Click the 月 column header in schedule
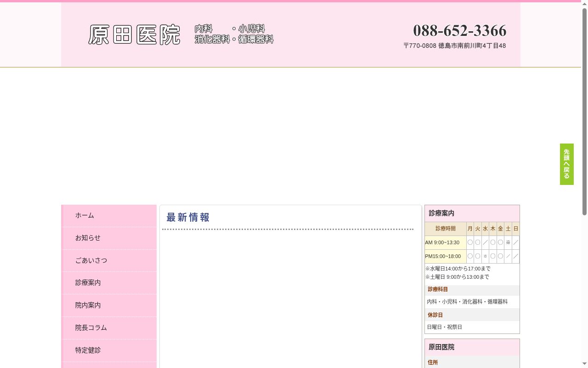This screenshot has width=588, height=368. (x=470, y=229)
